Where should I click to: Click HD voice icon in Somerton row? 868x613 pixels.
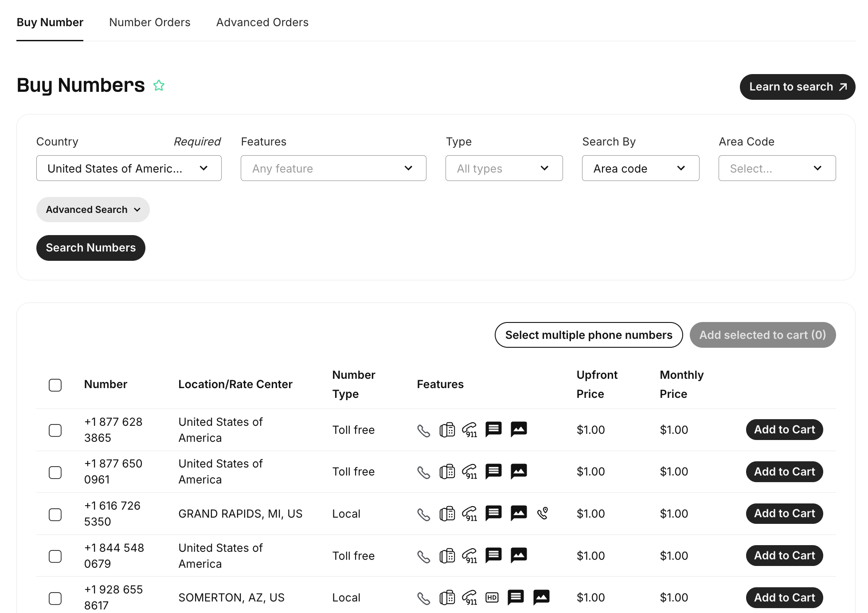tap(492, 597)
